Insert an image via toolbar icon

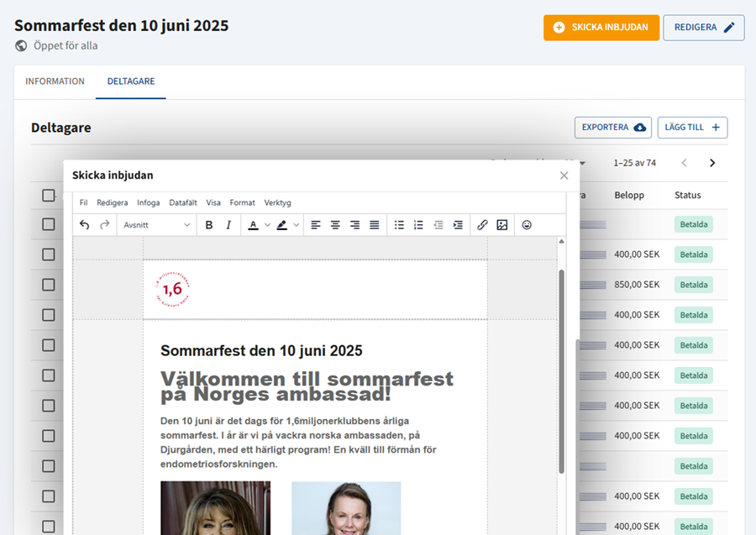[502, 225]
